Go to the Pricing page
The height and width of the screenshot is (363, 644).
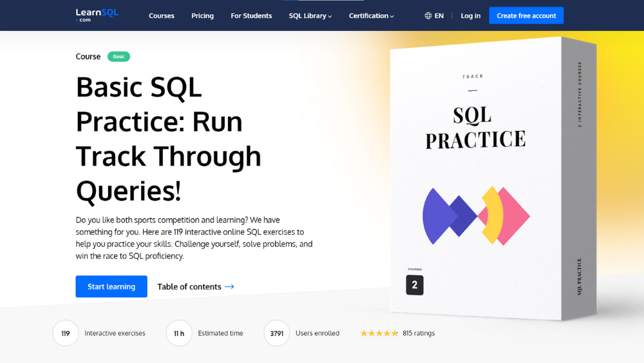point(202,15)
